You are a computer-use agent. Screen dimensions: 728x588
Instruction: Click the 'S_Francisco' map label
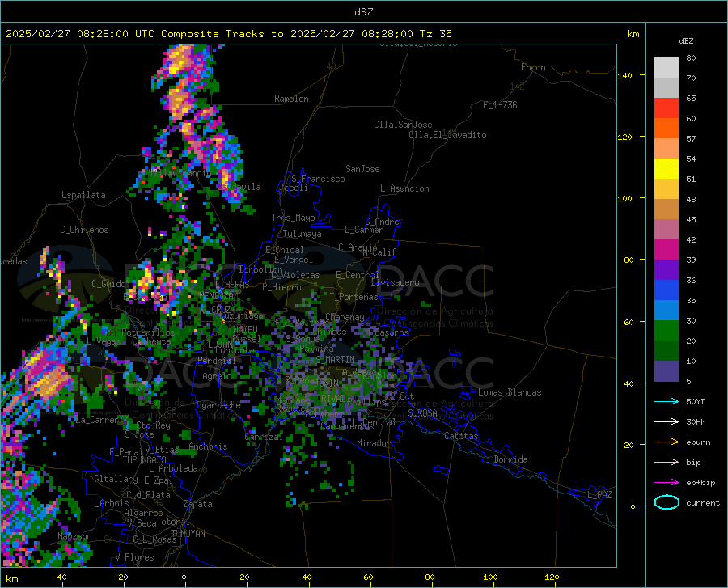point(318,179)
